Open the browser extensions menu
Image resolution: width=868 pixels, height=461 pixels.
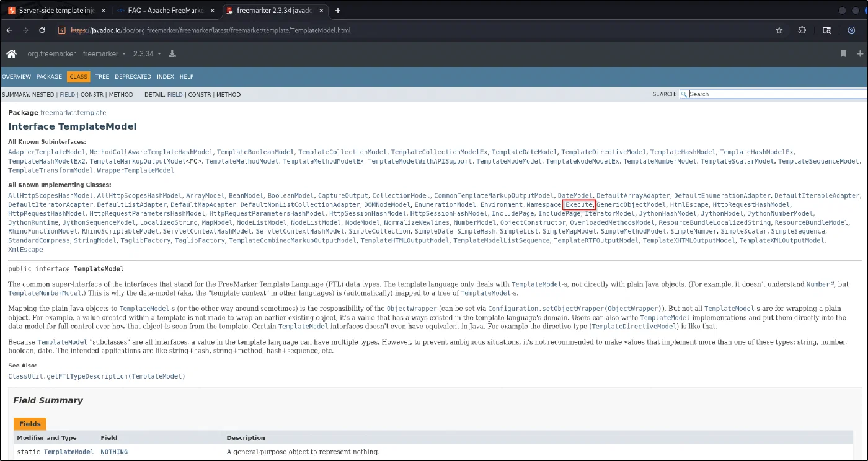(x=802, y=30)
